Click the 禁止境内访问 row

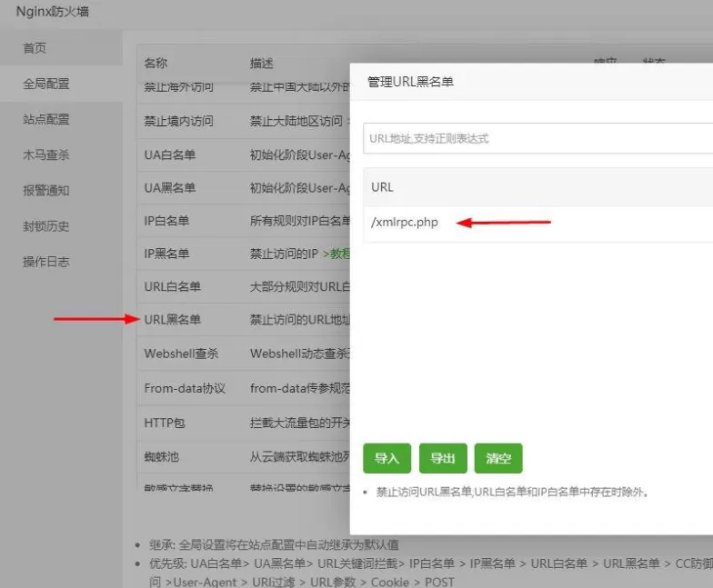click(x=178, y=121)
